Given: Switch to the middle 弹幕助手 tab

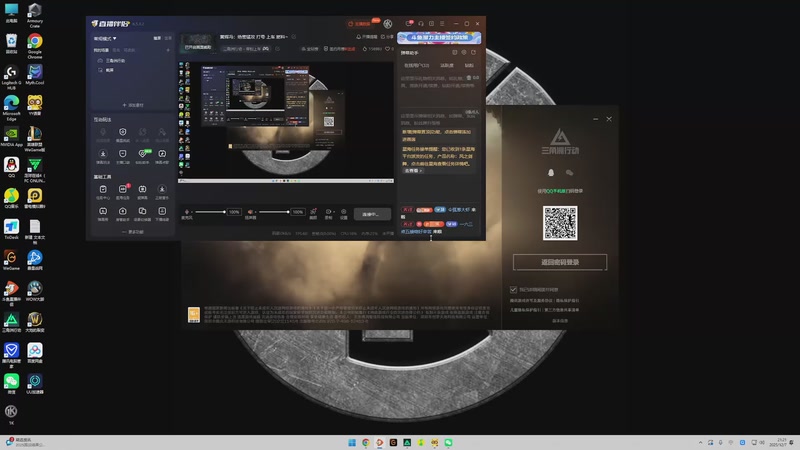Looking at the screenshot, I should pyautogui.click(x=446, y=65).
